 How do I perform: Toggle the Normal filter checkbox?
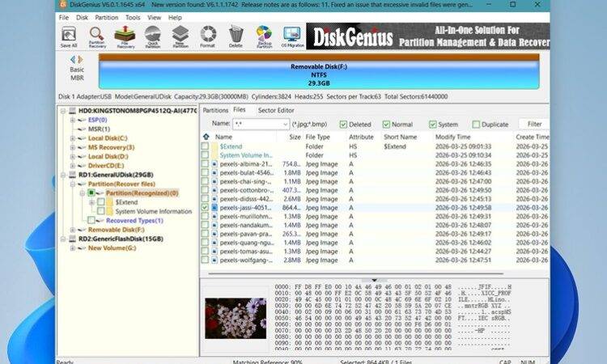[386, 125]
